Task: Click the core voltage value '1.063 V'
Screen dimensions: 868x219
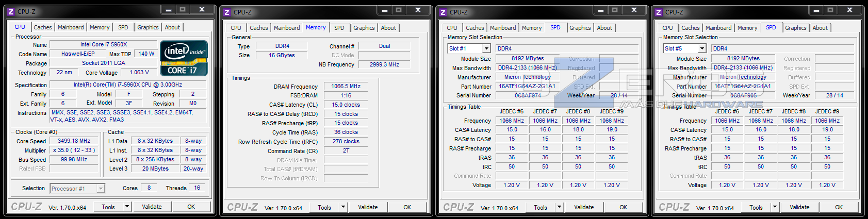Action: (139, 72)
